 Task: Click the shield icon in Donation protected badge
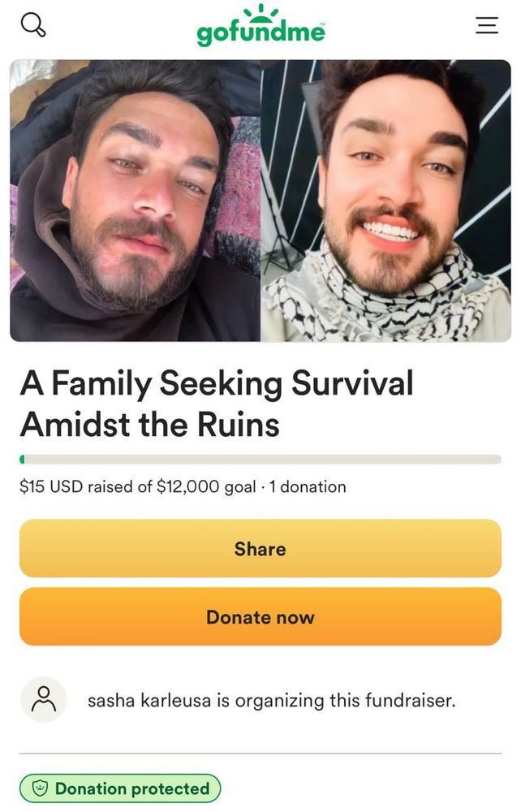[x=41, y=788]
